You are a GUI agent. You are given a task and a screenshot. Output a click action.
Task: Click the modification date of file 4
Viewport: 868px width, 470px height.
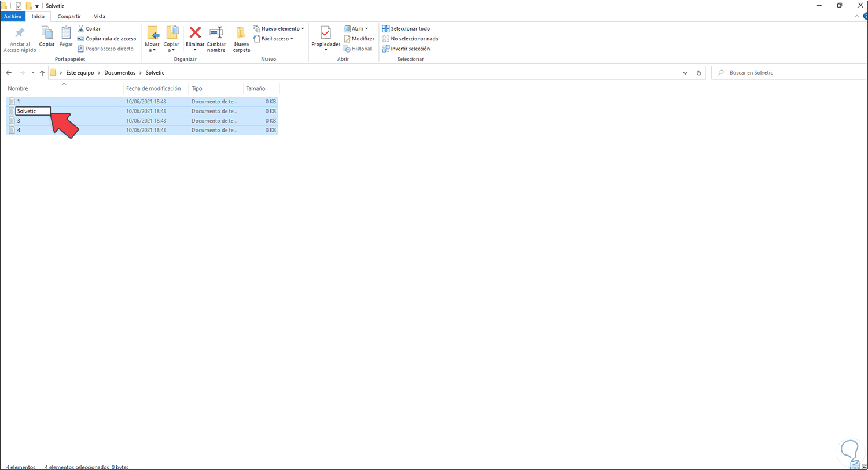[x=146, y=130]
